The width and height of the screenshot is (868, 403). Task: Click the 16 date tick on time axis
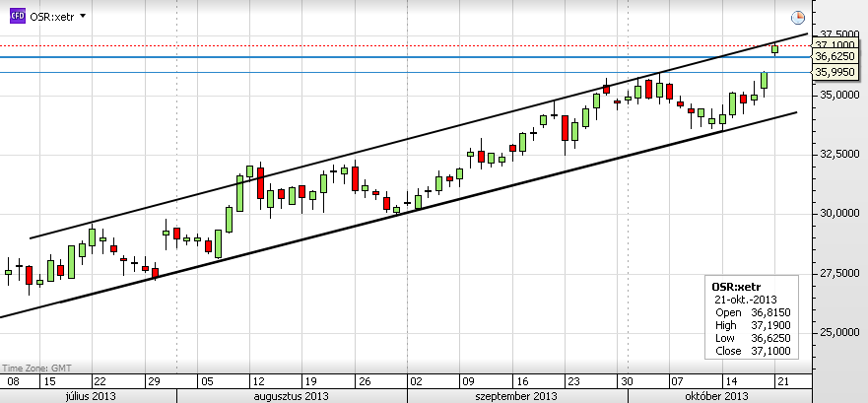521,381
